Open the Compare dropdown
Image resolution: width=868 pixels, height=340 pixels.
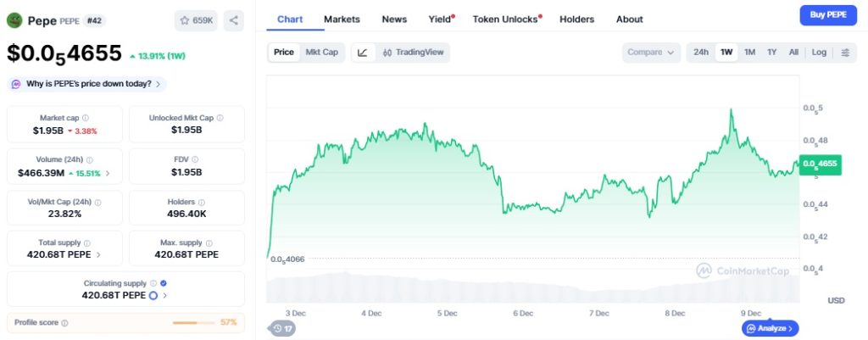click(651, 53)
